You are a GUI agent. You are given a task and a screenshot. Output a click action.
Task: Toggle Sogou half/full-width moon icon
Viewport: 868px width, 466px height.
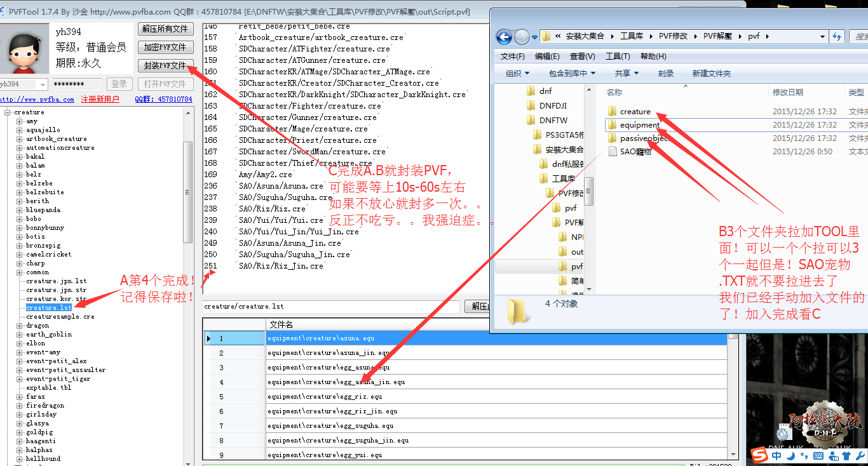point(790,456)
